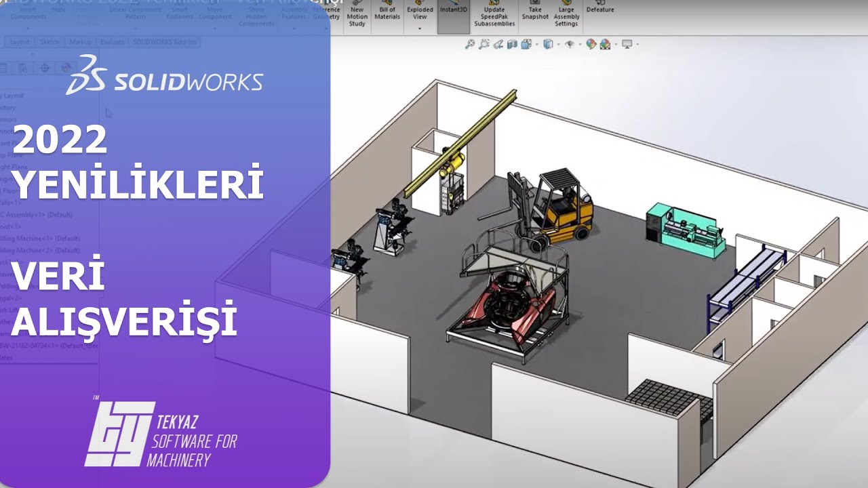Click the Previous View icon
This screenshot has width=868, height=488.
[x=498, y=44]
